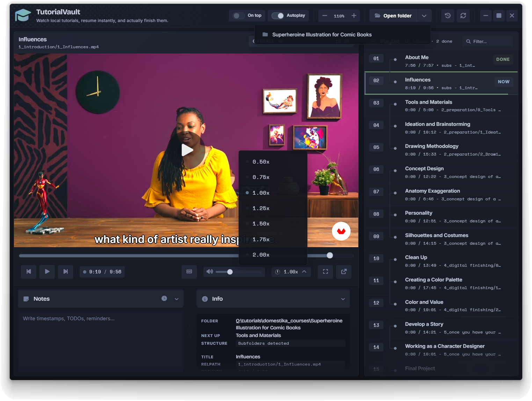The width and height of the screenshot is (532, 401).
Task: Enter fullscreen with the expand icon
Action: 325,272
